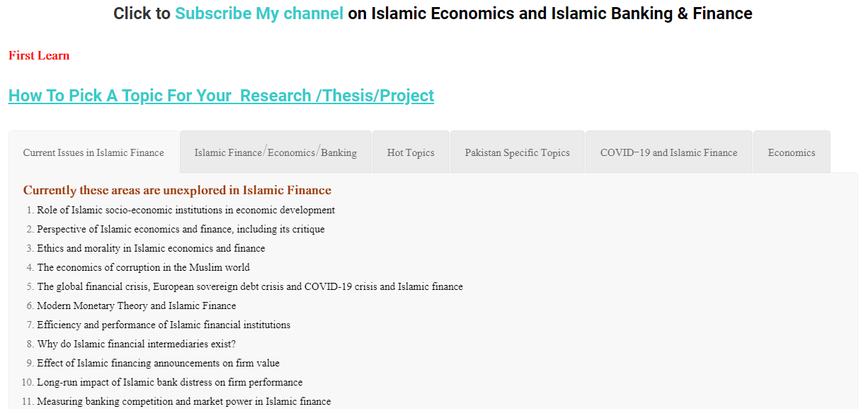Click the economics of corruption list item
Image resolution: width=868 pixels, height=409 pixels.
pyautogui.click(x=143, y=267)
